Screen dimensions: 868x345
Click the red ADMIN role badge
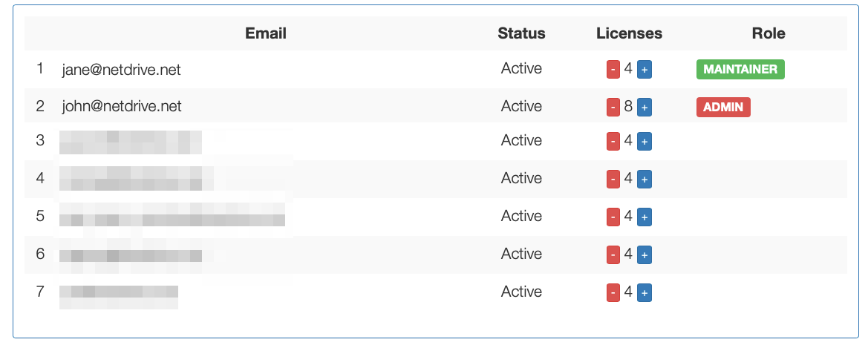point(723,108)
